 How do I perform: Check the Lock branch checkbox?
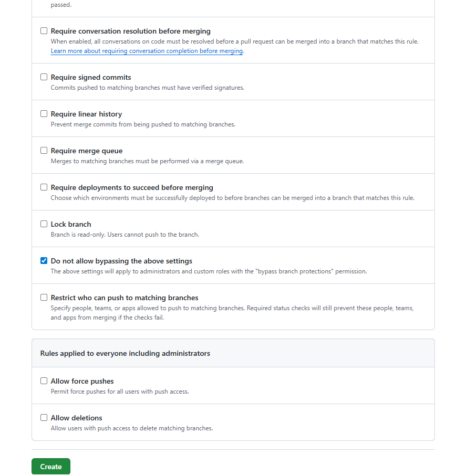pos(44,224)
